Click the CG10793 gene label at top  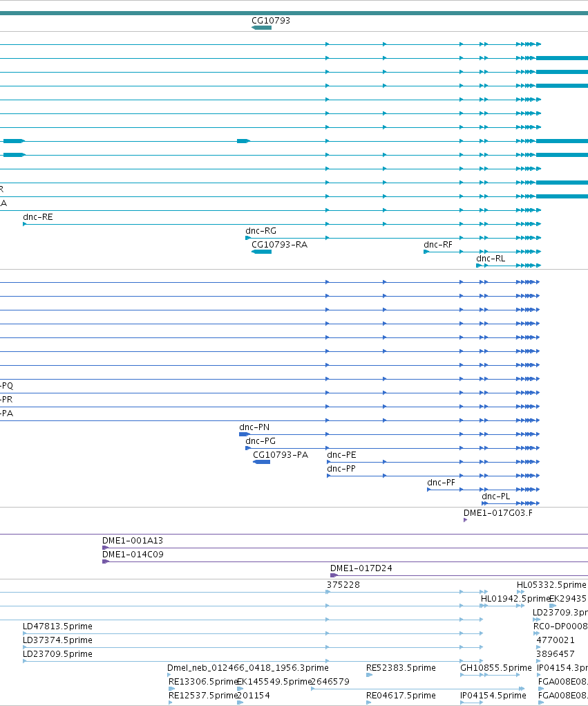click(271, 21)
